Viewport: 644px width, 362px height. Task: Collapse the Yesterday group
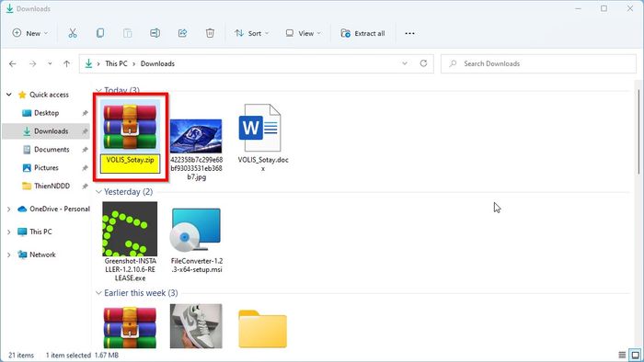click(98, 192)
